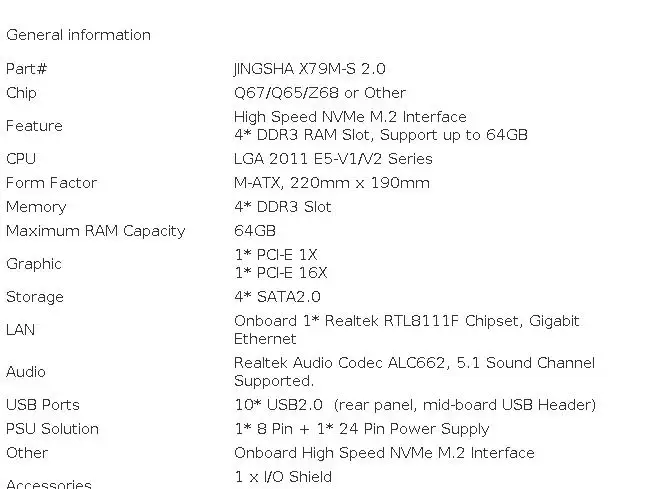Click the Form Factor label
The height and width of the screenshot is (489, 650).
(51, 183)
